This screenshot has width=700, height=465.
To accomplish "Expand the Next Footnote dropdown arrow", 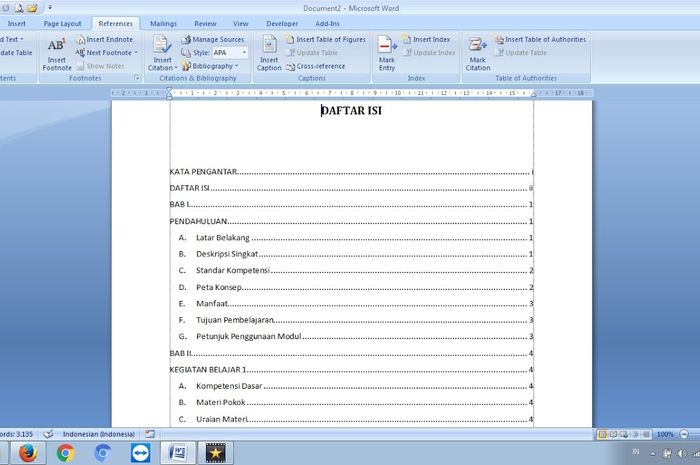I will tap(134, 53).
